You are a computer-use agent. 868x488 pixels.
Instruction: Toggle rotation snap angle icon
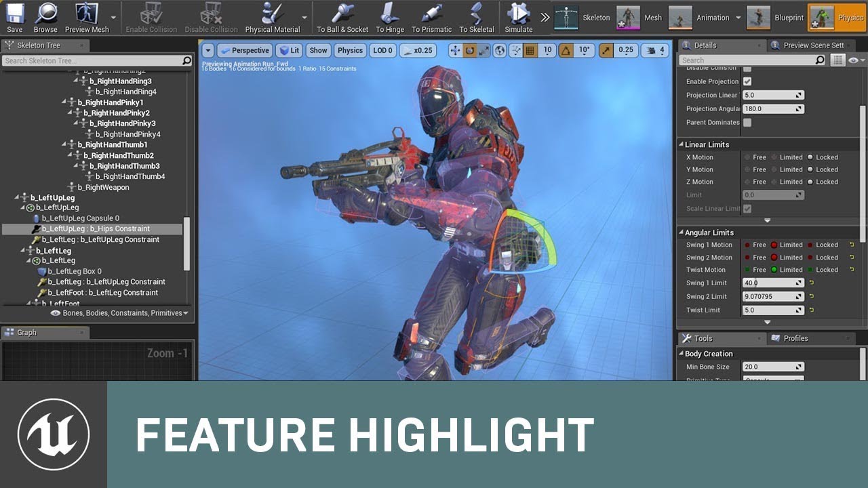pyautogui.click(x=566, y=50)
